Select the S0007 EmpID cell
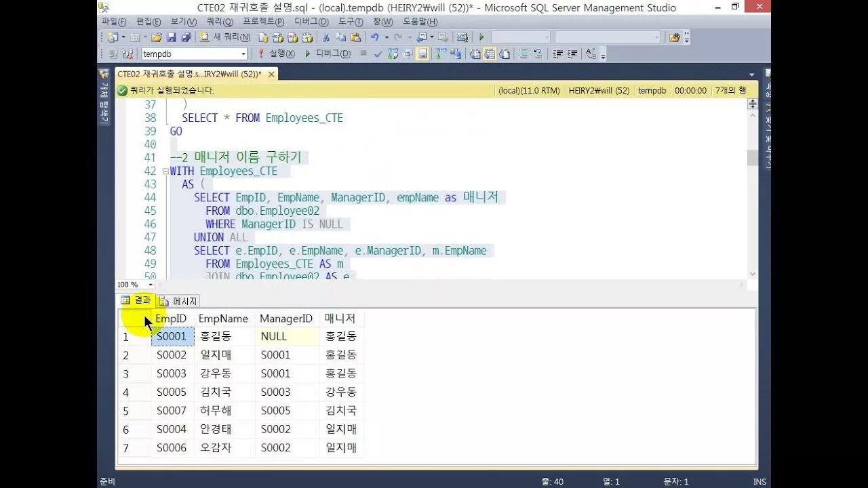Image resolution: width=868 pixels, height=488 pixels. 172,411
